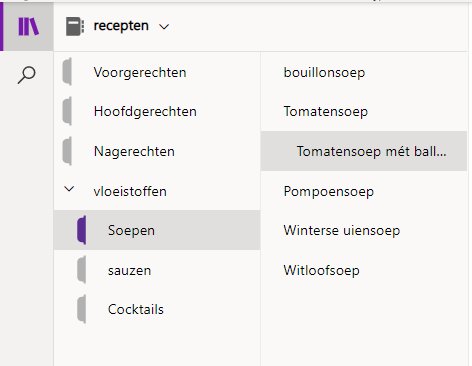
Task: Collapse the vloeistoffen section group chevron
Action: pyautogui.click(x=69, y=189)
